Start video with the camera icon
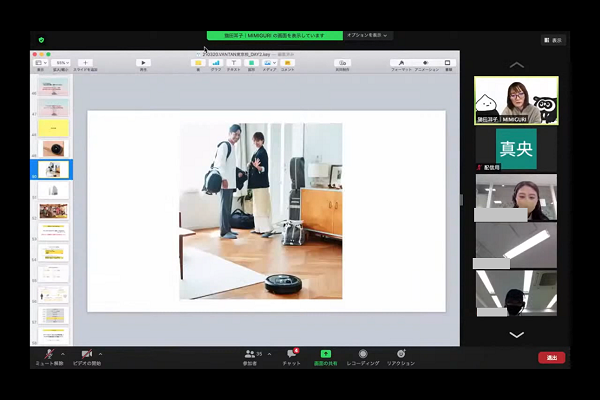The image size is (600, 400). coord(86,354)
